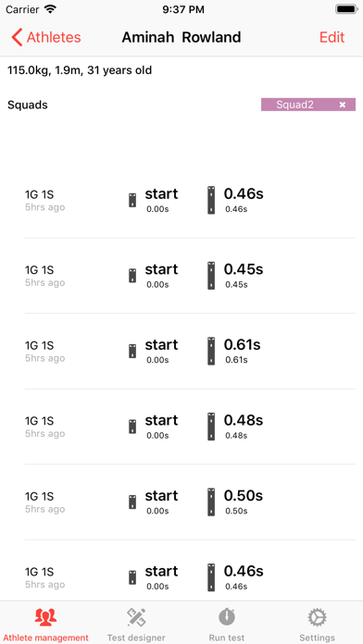Select the 0.48s time result
The image size is (363, 644).
click(x=243, y=420)
